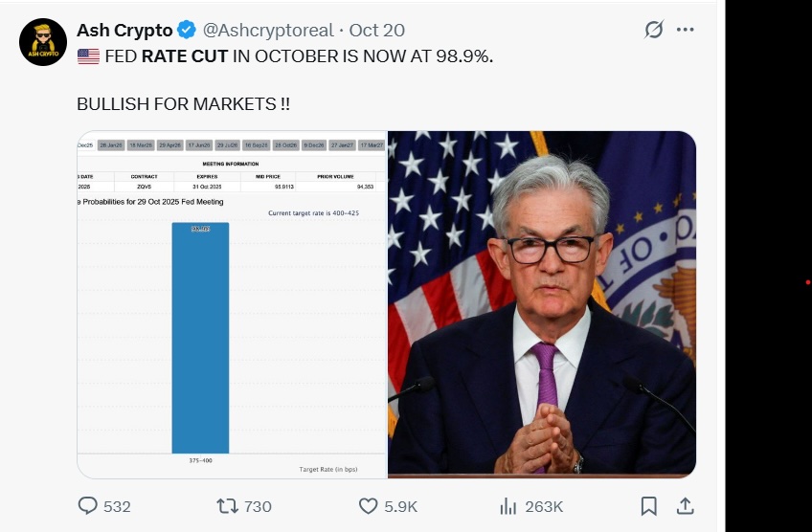Like the post with heart icon
This screenshot has width=812, height=532.
pos(368,506)
